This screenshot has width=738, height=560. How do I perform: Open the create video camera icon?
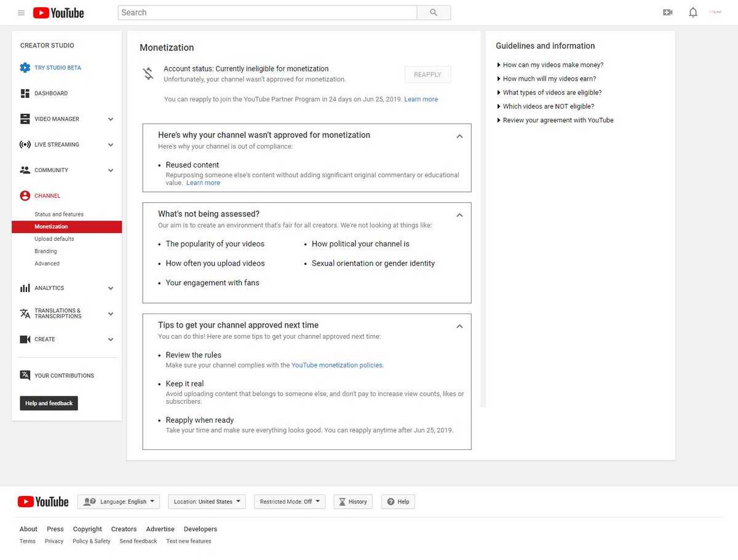tap(668, 12)
